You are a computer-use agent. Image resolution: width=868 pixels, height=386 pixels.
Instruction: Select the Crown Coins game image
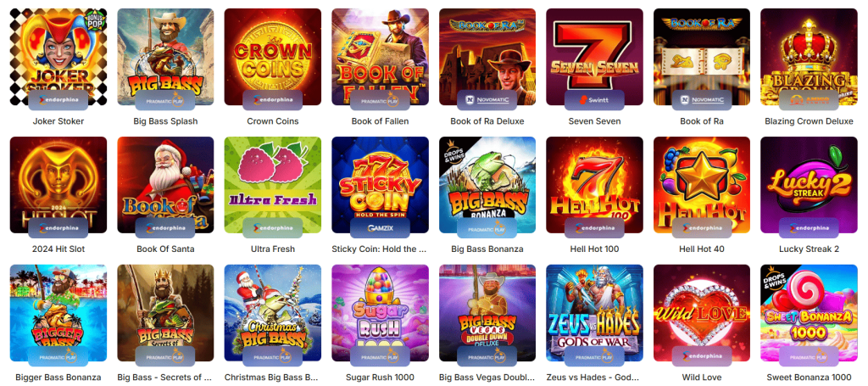click(x=272, y=57)
